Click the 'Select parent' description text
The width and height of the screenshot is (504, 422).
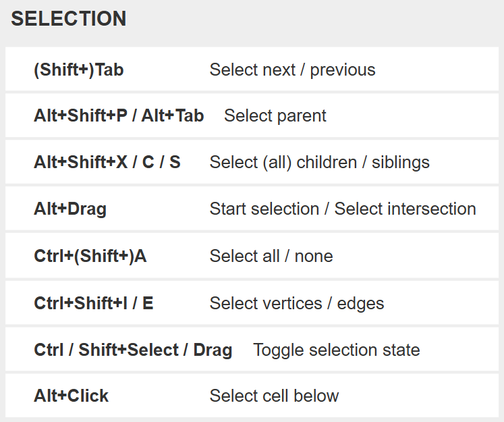pyautogui.click(x=275, y=115)
